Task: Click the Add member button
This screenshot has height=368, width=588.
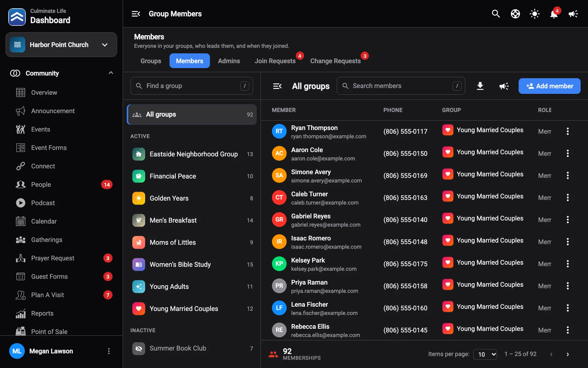Action: coord(549,86)
